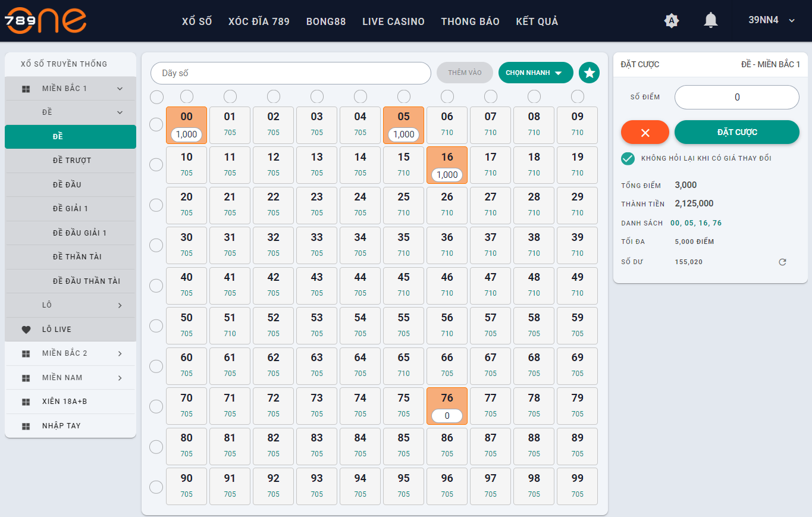Click the heart icon beside Lô Live
The image size is (812, 517).
click(26, 330)
